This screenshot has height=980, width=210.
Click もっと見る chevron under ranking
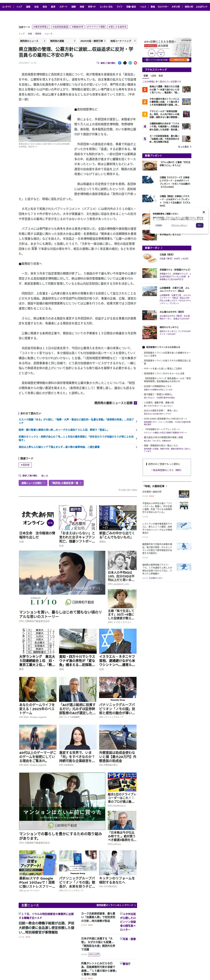184,147
